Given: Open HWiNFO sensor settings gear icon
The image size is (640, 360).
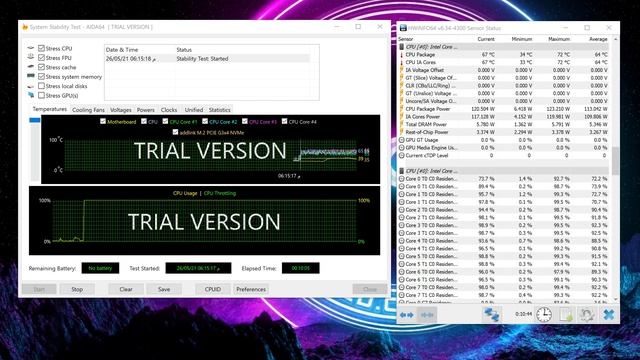Looking at the screenshot, I should point(587,315).
